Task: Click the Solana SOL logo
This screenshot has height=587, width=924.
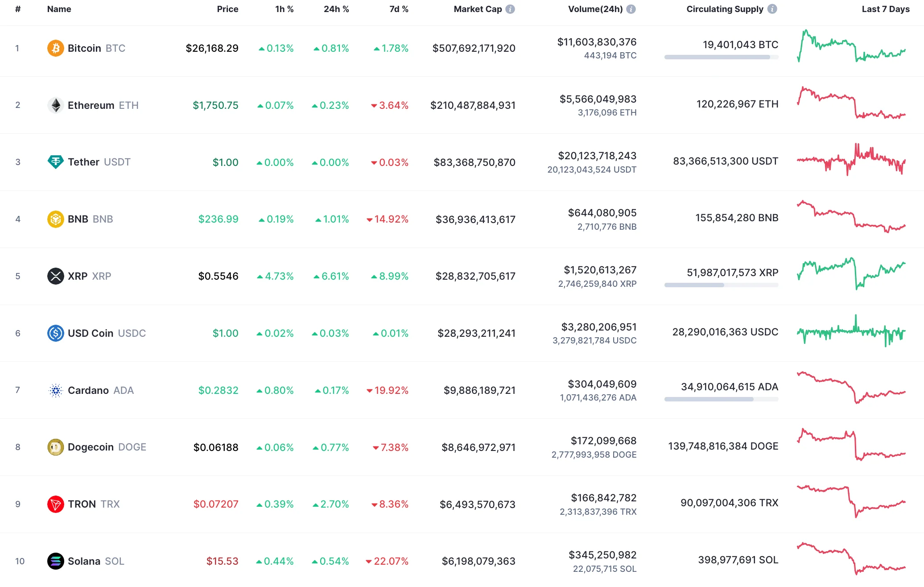Action: (55, 561)
